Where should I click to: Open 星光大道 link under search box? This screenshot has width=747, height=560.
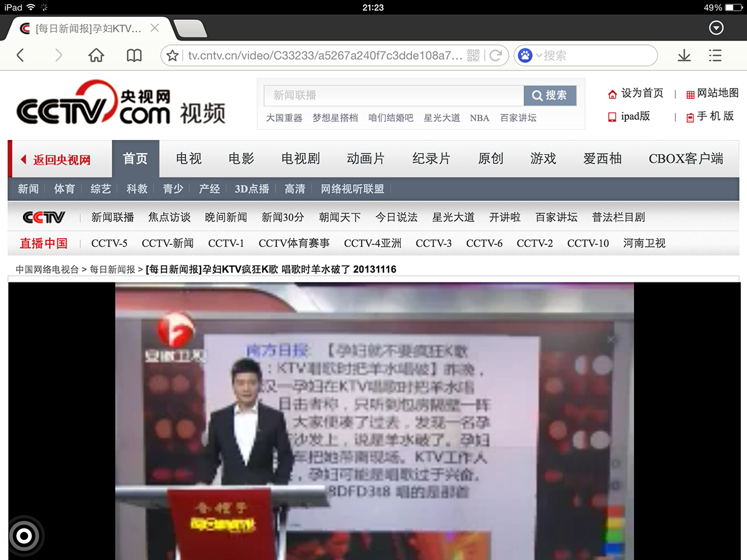point(442,118)
